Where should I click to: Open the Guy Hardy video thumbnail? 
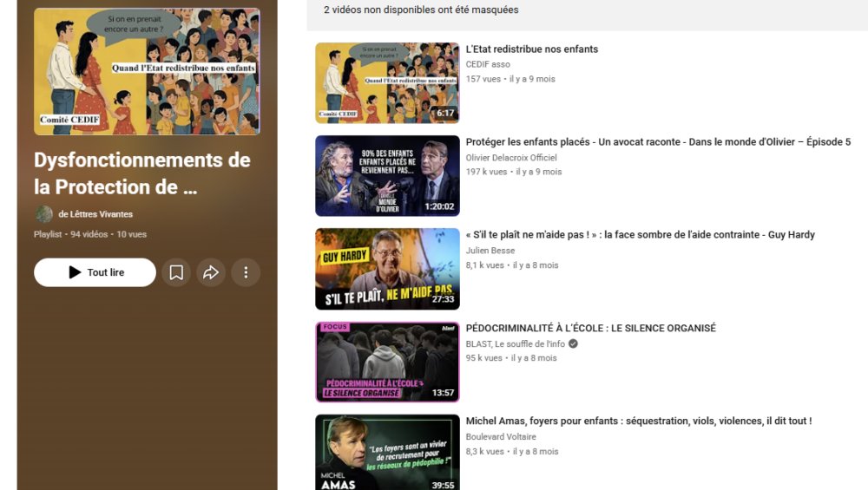tap(387, 269)
